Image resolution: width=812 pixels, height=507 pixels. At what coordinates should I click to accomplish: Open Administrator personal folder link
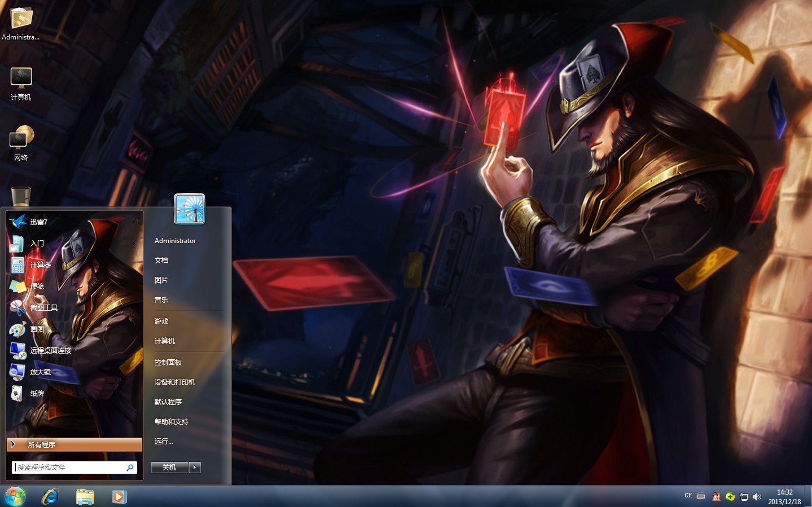pos(175,240)
